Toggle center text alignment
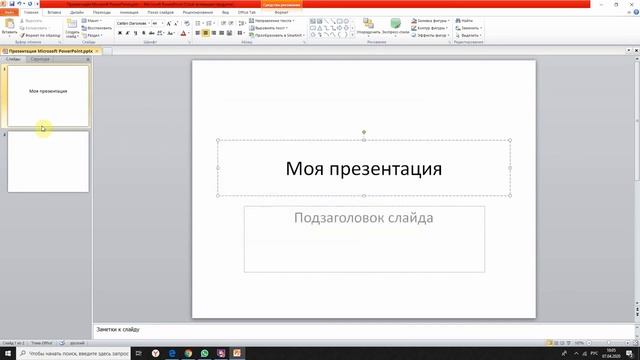Screen dimensions: 640x360 click(x=206, y=33)
